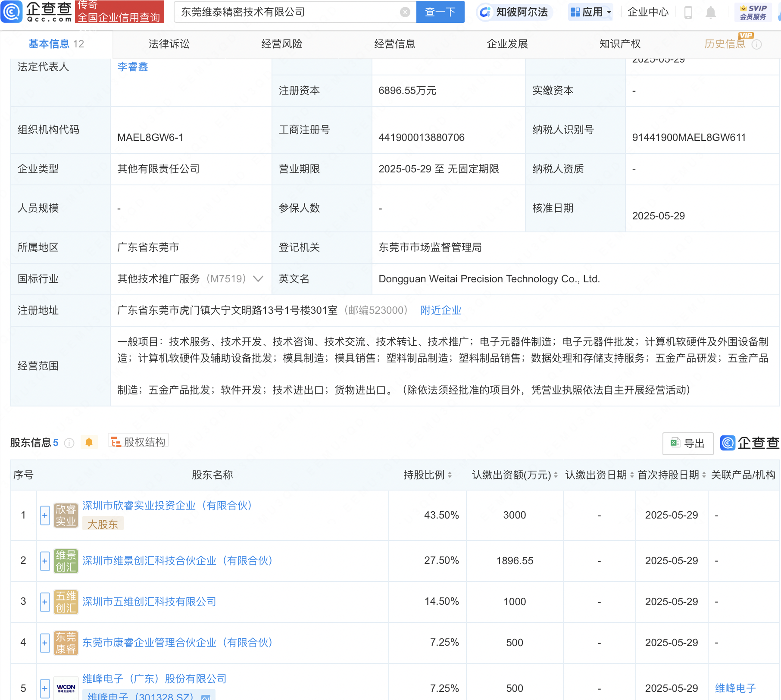This screenshot has height=700, width=781.
Task: Click the 1896.55 capital amount cell
Action: 515,561
